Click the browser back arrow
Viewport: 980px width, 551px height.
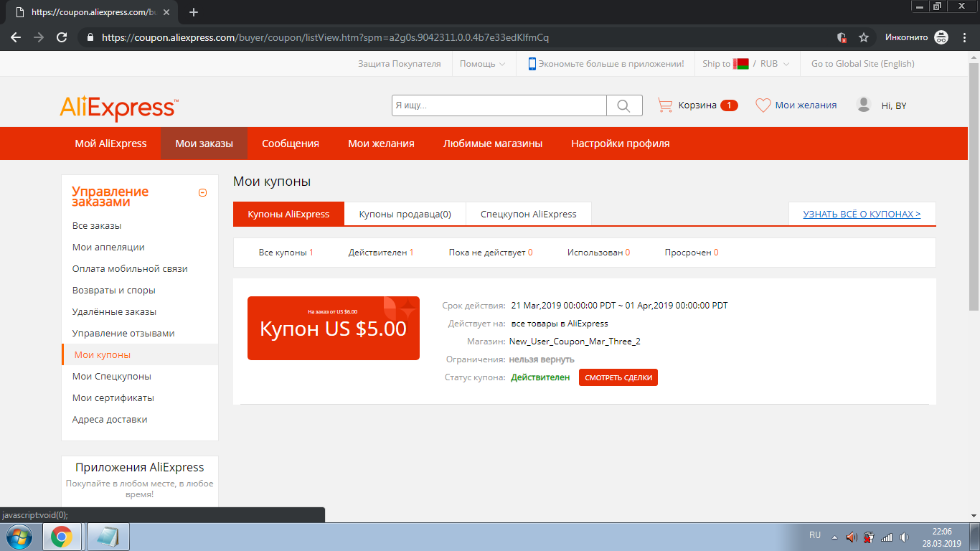tap(16, 37)
